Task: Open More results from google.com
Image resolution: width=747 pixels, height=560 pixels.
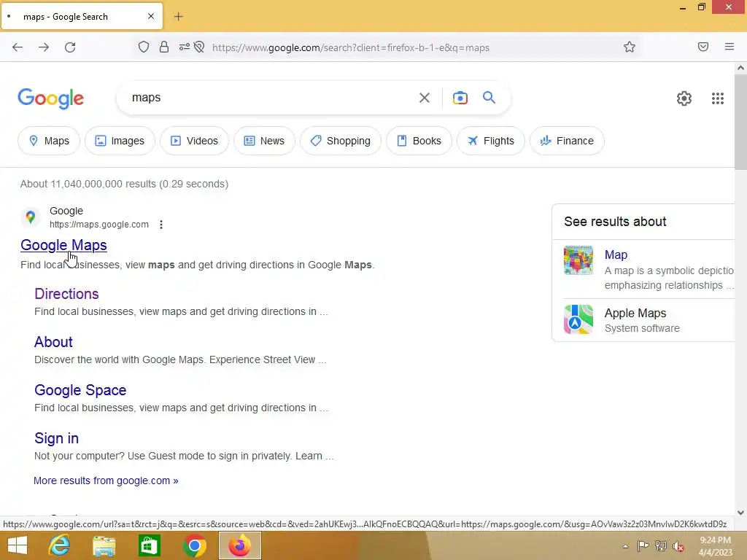Action: click(x=106, y=481)
